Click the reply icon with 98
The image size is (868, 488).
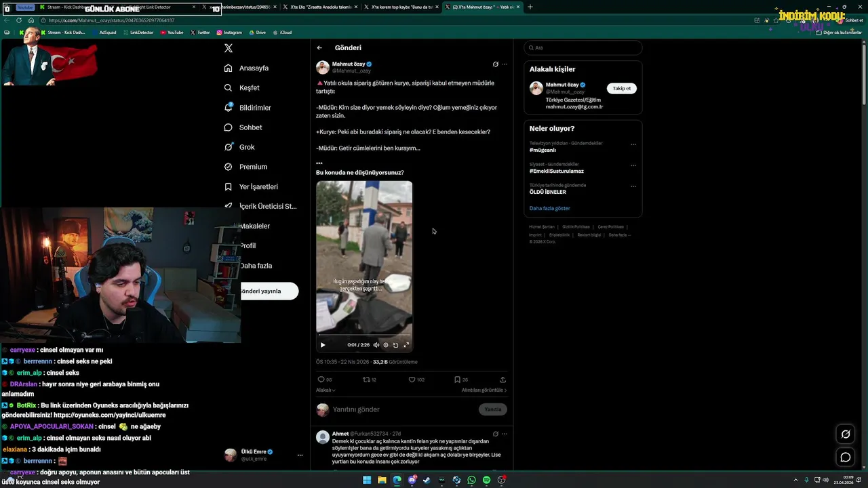click(325, 380)
